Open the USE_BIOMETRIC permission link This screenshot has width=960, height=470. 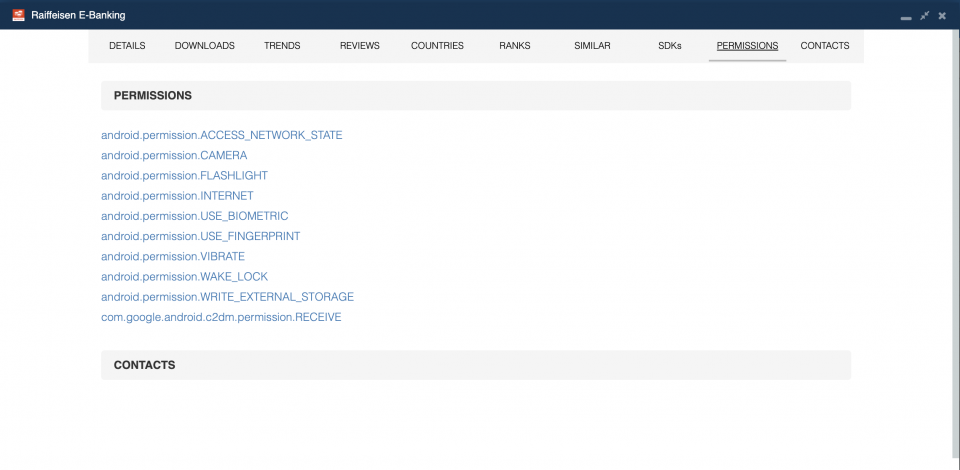[x=195, y=216]
